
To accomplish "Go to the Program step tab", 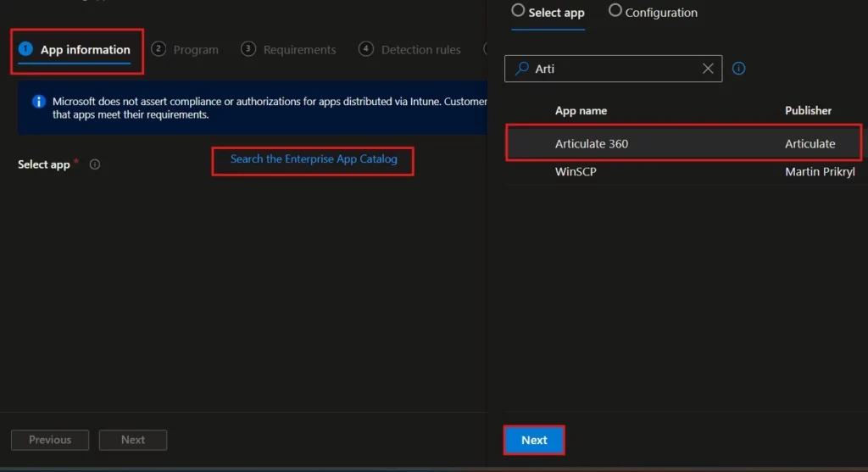I will coord(185,50).
